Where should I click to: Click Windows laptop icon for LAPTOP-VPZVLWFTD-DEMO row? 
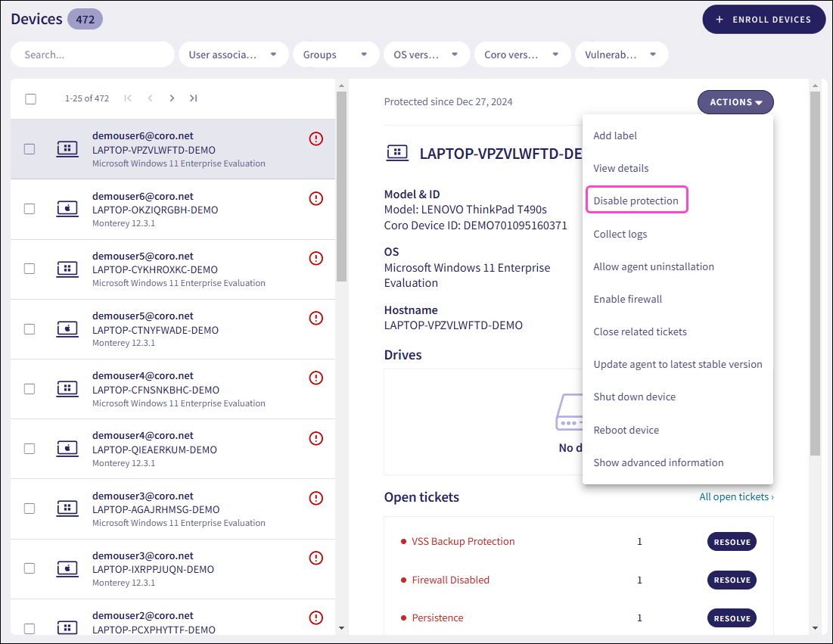point(67,149)
